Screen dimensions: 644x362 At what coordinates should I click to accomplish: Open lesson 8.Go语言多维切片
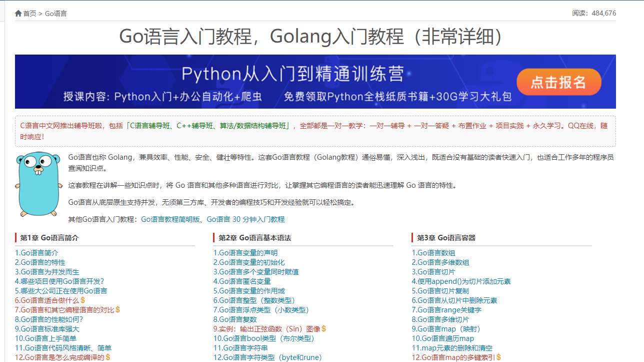pos(440,319)
